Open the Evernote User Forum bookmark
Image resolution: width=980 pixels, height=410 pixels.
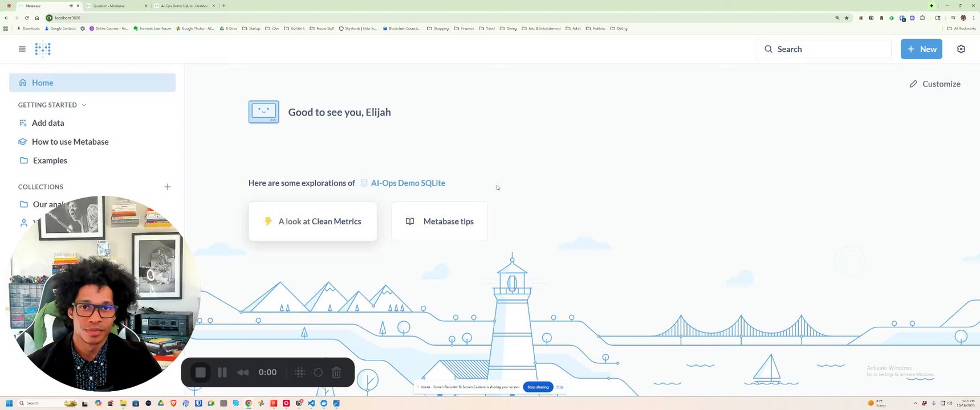[152, 28]
